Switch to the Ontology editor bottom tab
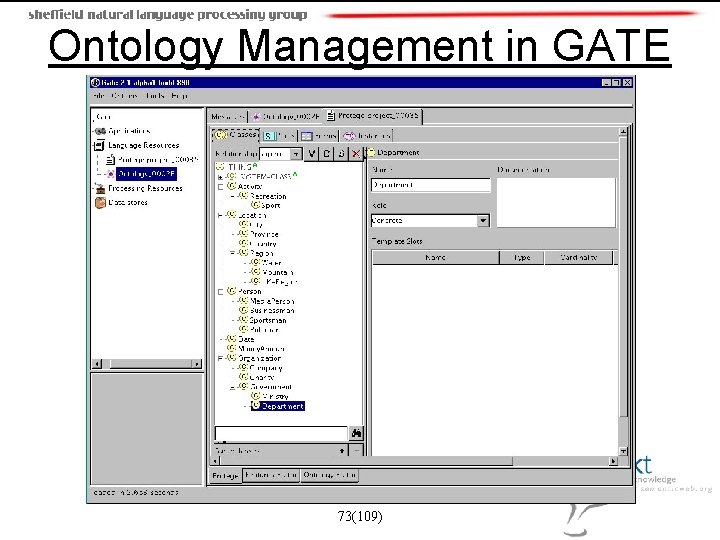The width and height of the screenshot is (720, 540). (x=330, y=475)
